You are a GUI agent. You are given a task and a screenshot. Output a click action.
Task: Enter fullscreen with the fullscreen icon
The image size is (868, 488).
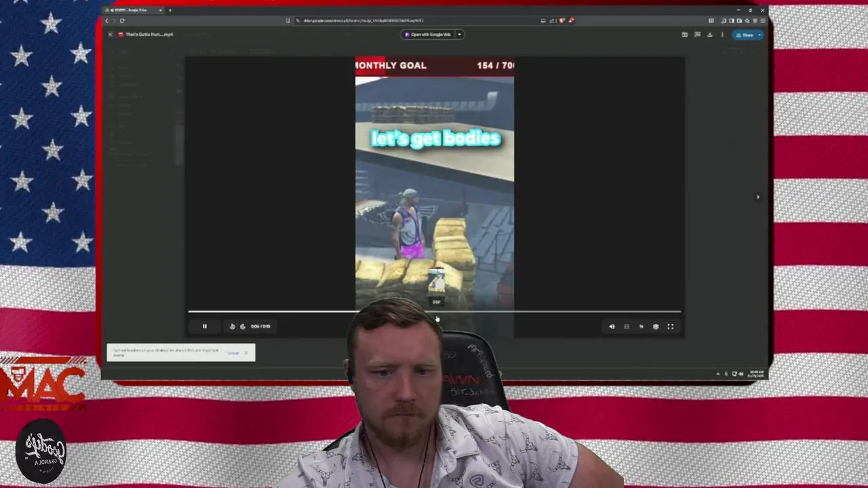(x=671, y=326)
